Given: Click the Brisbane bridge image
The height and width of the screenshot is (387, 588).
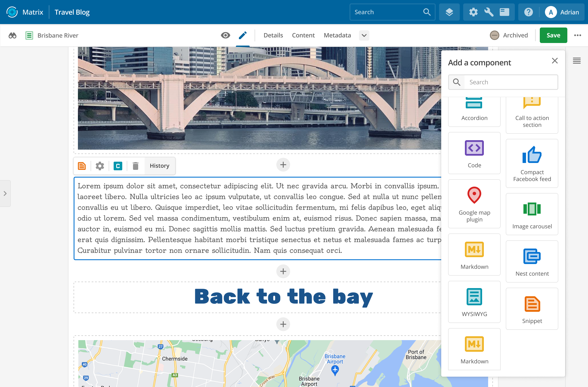Looking at the screenshot, I should click(259, 98).
